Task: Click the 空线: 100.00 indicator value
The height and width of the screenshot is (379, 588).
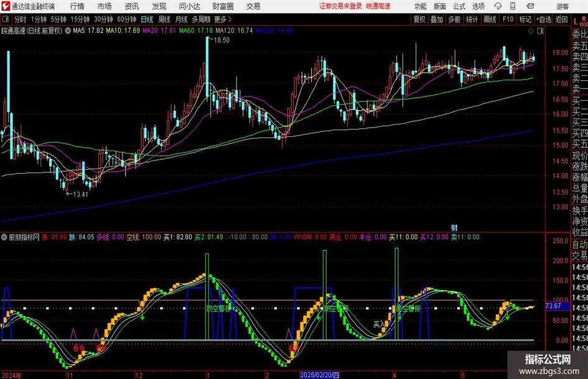Action: tap(144, 237)
